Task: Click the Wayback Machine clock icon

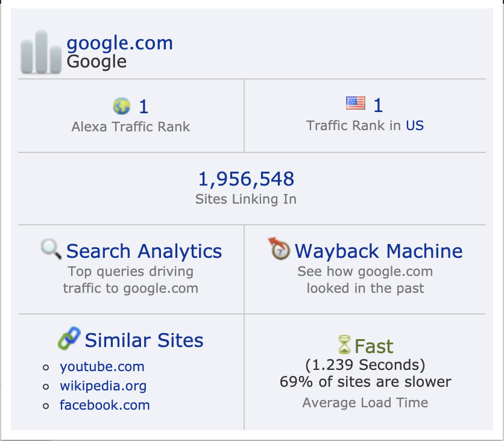Action: coord(279,249)
